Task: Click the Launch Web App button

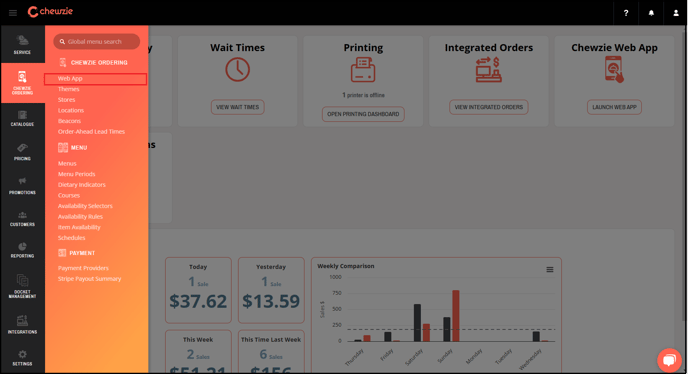Action: [614, 107]
